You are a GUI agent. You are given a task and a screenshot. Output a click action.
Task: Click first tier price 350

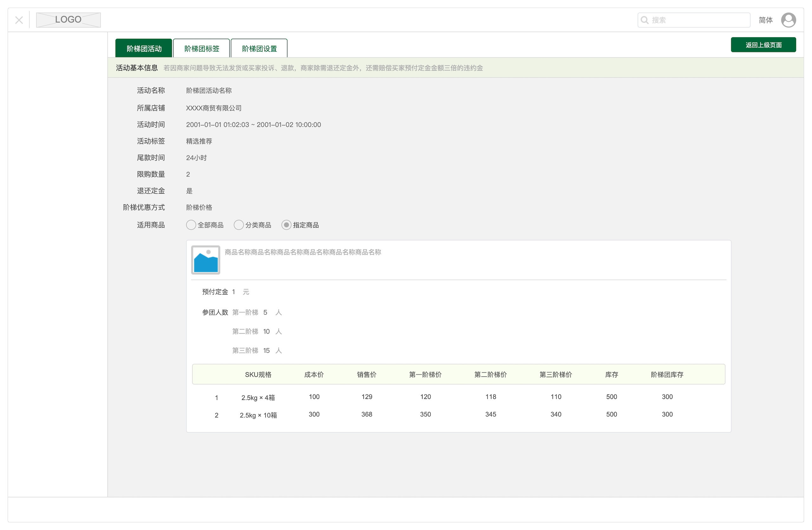coord(425,414)
